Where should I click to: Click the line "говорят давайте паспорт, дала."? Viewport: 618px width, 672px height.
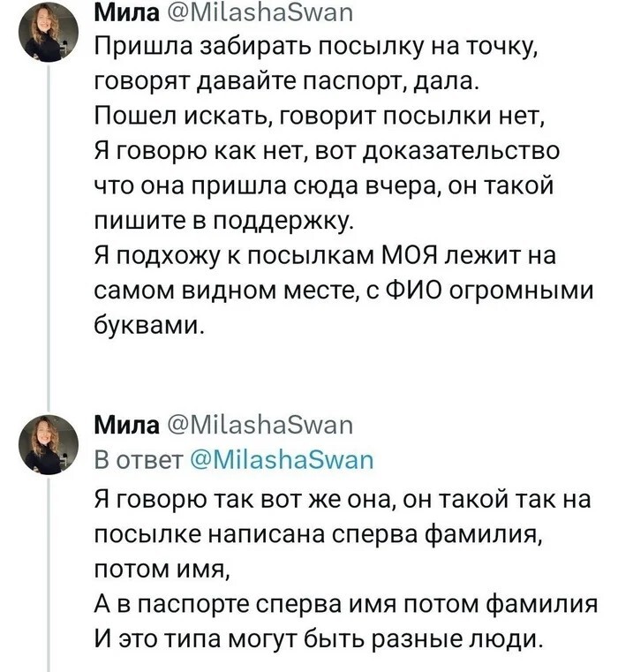click(286, 83)
